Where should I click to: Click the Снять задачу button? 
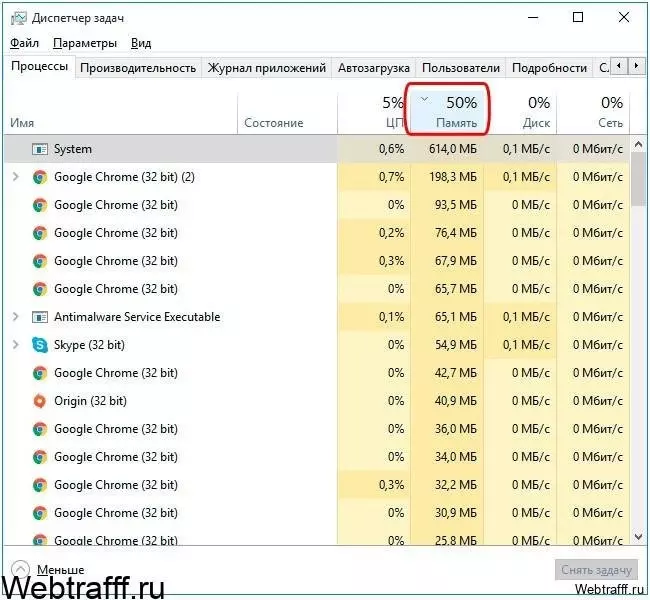point(596,570)
